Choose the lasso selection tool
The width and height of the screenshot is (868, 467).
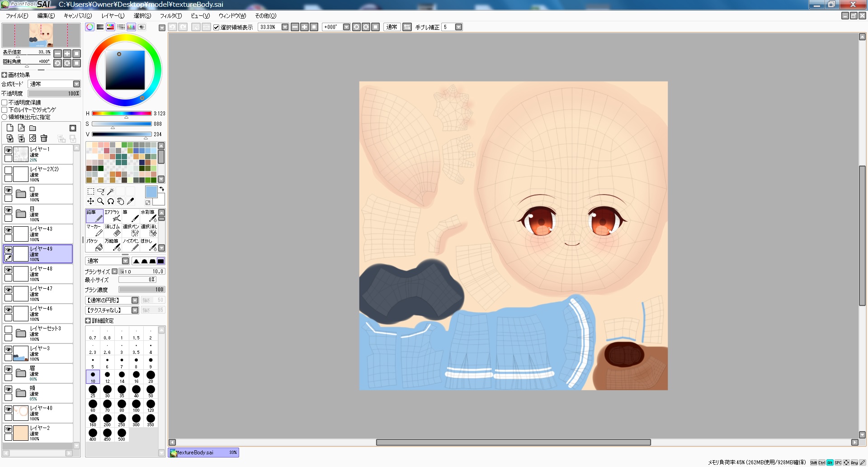point(101,191)
